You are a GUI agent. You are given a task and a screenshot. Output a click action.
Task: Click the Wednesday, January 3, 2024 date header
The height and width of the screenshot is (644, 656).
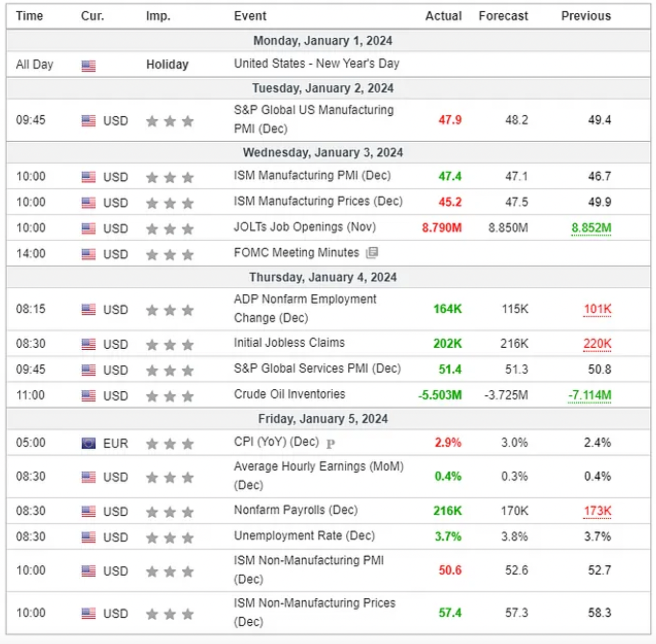pos(323,153)
